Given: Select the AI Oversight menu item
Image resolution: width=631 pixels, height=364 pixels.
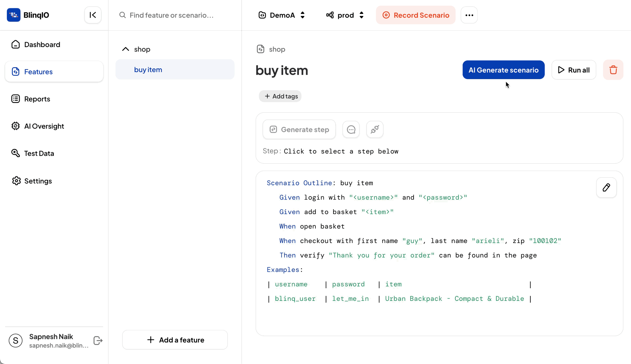Looking at the screenshot, I should 44,126.
